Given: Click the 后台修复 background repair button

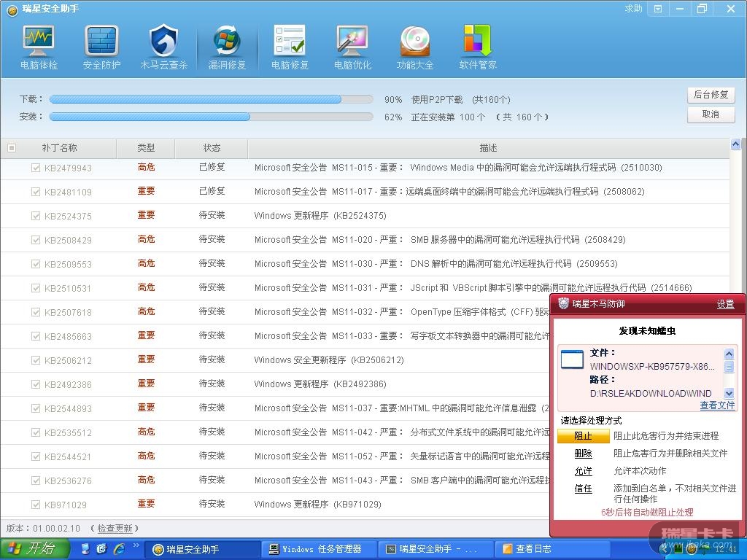Looking at the screenshot, I should [711, 95].
